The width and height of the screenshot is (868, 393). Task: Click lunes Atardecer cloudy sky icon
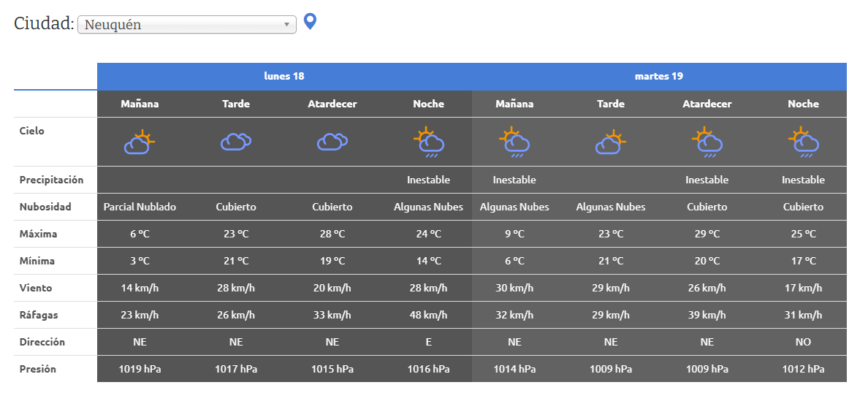(x=332, y=142)
